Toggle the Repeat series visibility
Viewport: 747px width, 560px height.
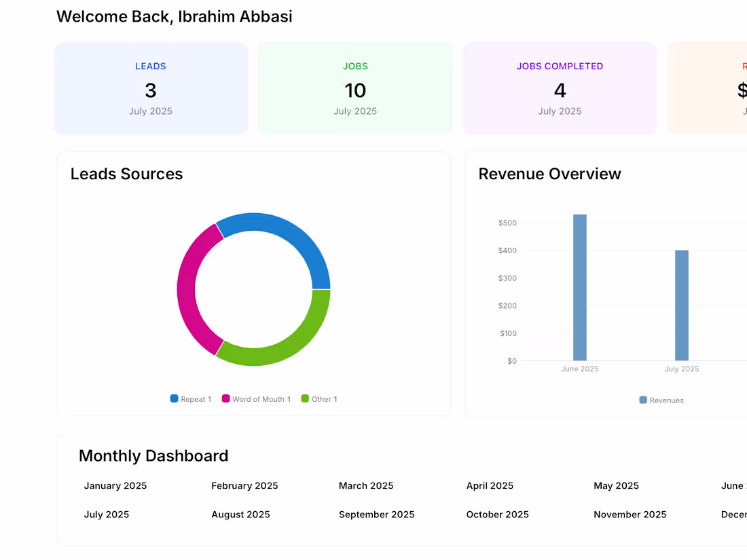coord(190,398)
